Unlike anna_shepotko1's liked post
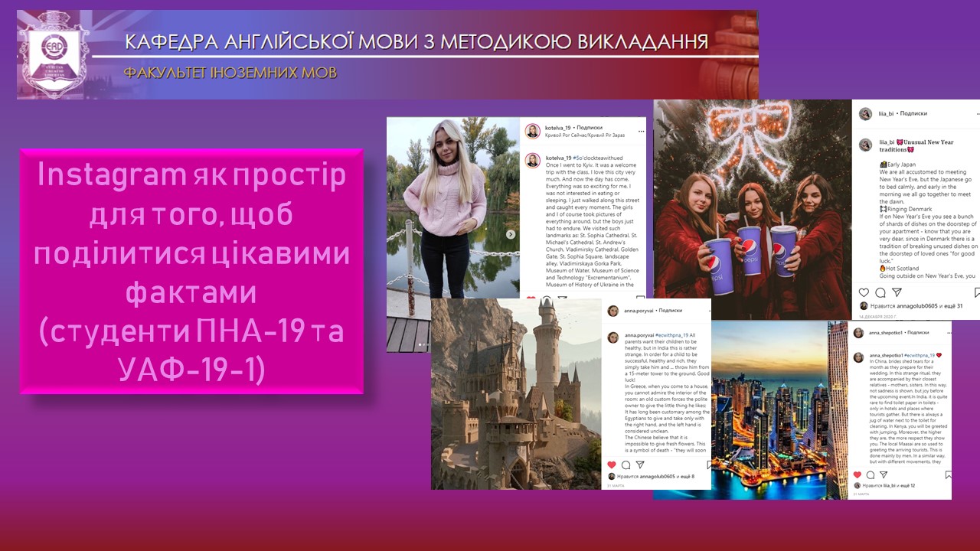This screenshot has height=551, width=980. 857,475
